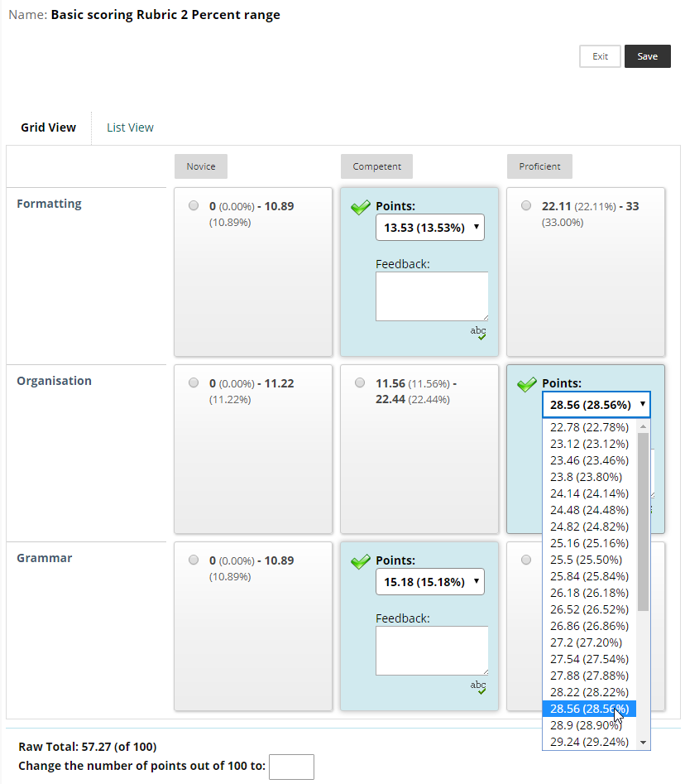The width and height of the screenshot is (685, 784).
Task: Choose 25.5 (25.50%) option
Action: [589, 560]
